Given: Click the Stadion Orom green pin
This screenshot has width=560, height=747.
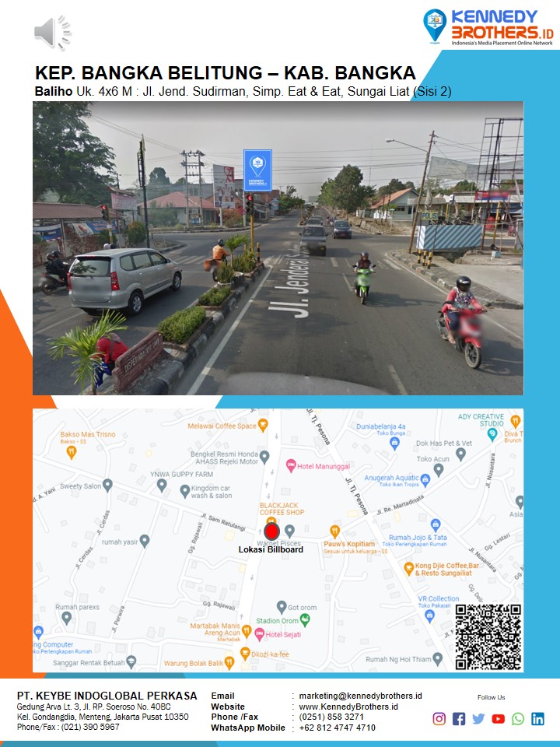Looking at the screenshot, I should (305, 620).
